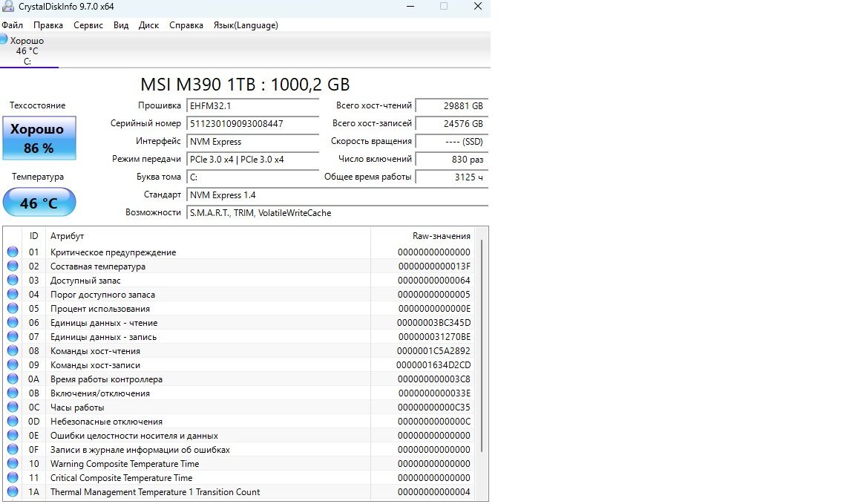Select the disk C: status orb at top
855x504 pixels.
click(x=3, y=39)
